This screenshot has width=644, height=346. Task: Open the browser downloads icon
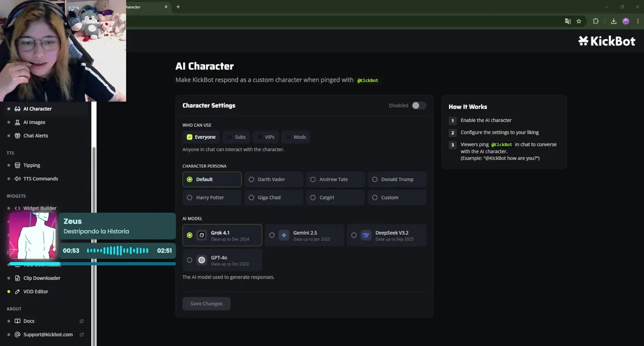coord(614,21)
